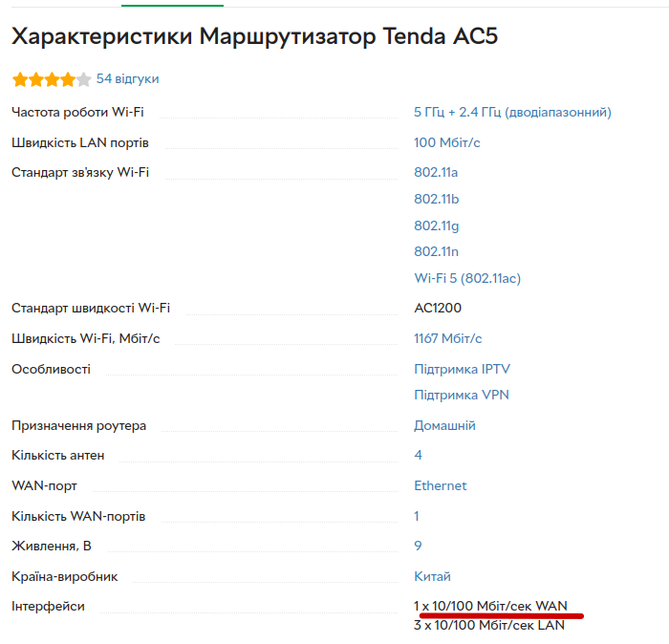This screenshot has width=669, height=644.
Task: Click the Інтерфейси label
Action: click(x=48, y=607)
